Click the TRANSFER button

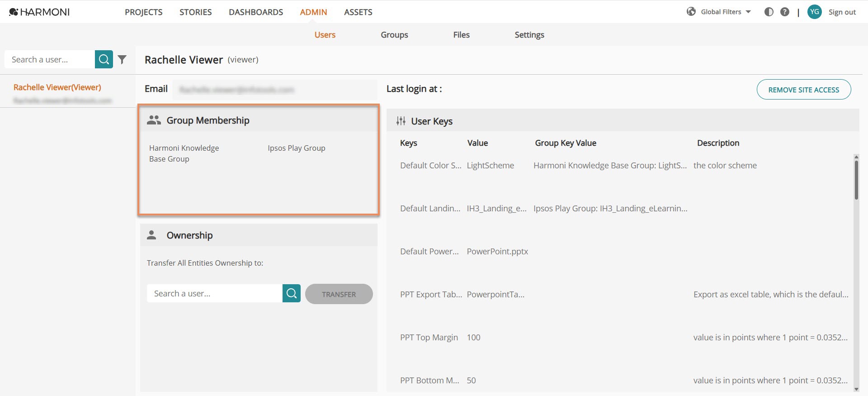pyautogui.click(x=339, y=294)
